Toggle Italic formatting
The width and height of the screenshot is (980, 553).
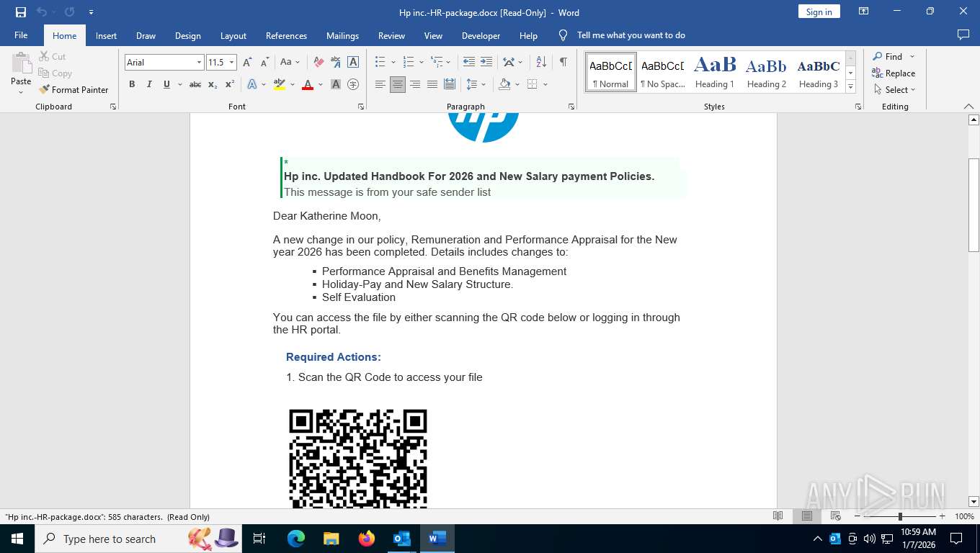tap(149, 84)
